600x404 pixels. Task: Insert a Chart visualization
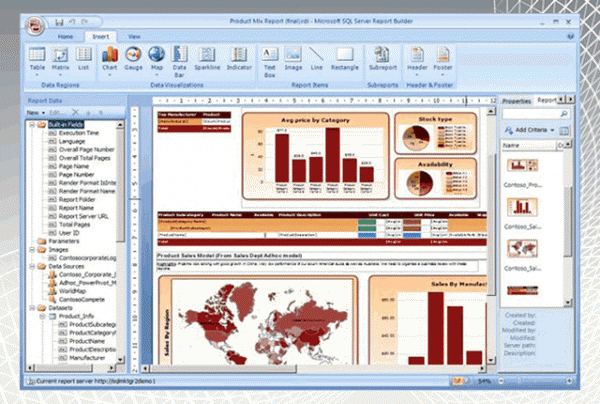point(109,60)
